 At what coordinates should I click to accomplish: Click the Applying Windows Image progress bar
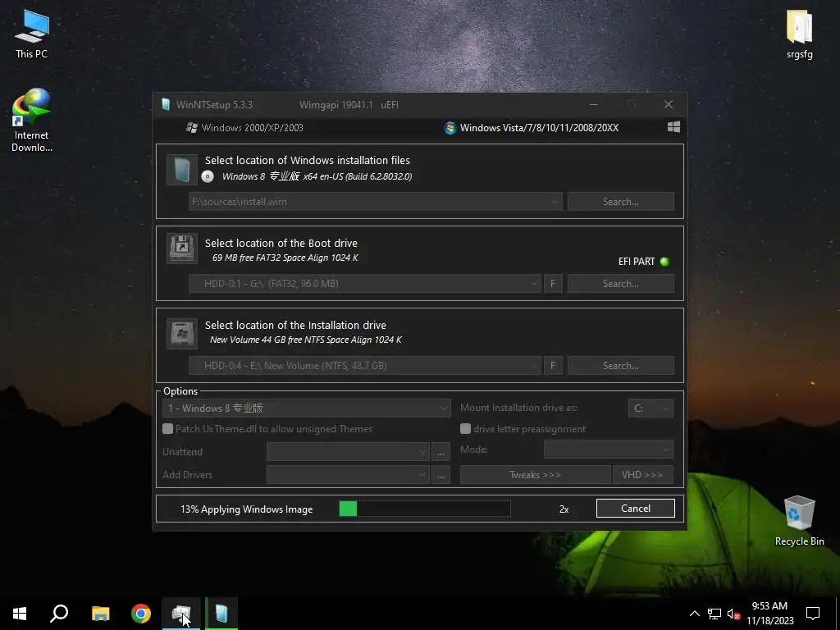coord(425,509)
